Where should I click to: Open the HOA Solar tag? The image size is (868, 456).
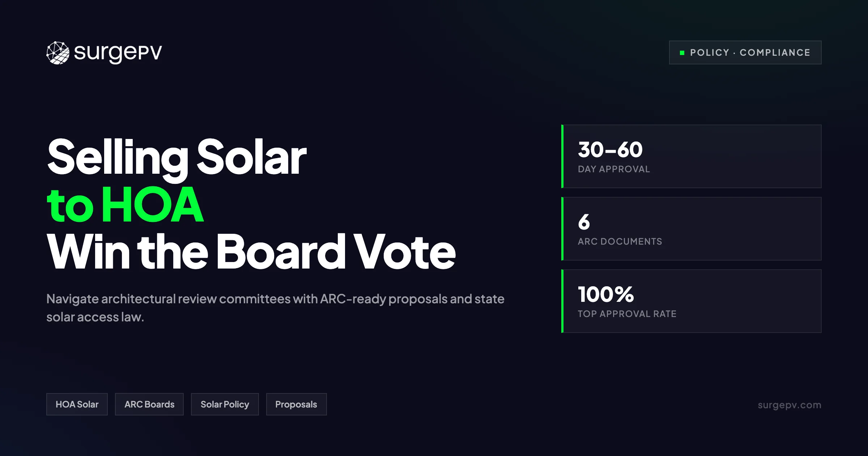click(x=77, y=404)
